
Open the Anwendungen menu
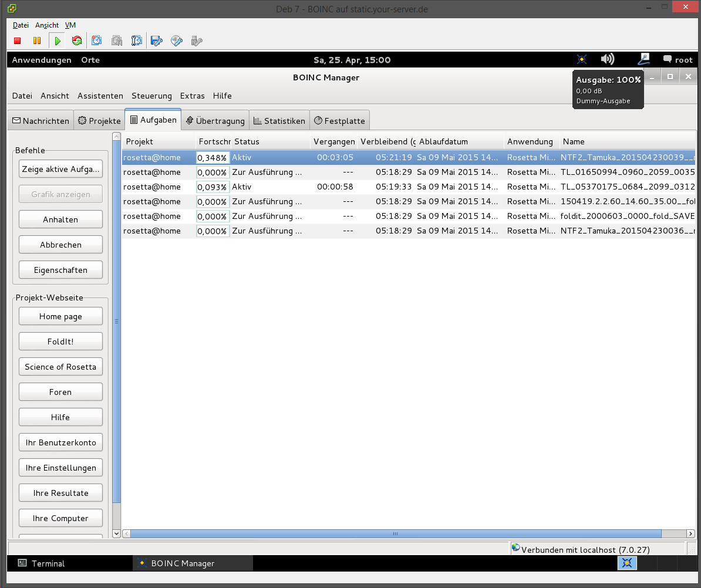42,60
